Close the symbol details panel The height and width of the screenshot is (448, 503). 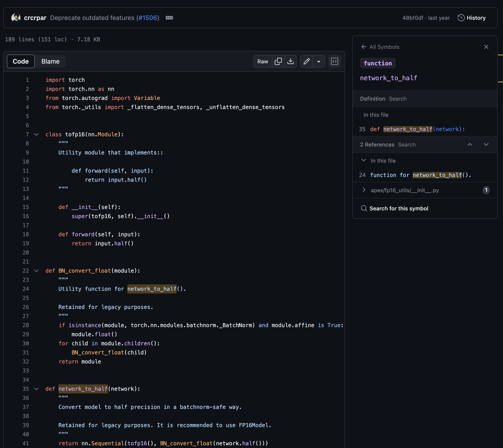tap(486, 47)
